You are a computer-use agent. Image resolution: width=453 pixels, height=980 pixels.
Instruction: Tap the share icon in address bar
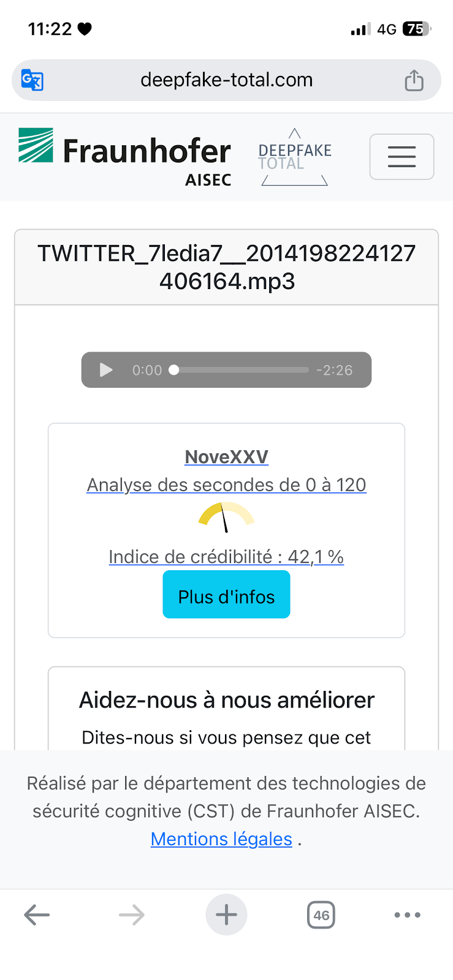tap(414, 80)
